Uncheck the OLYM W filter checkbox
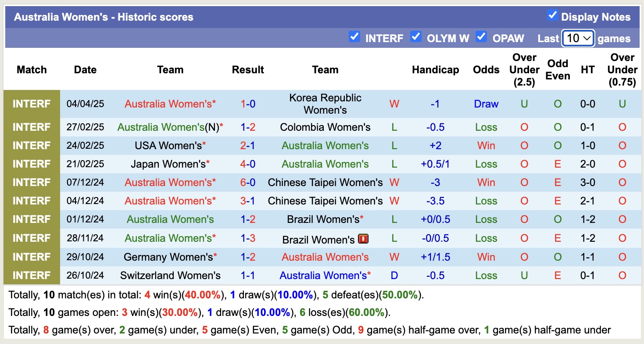Viewport: 644px width, 344px height. (415, 37)
